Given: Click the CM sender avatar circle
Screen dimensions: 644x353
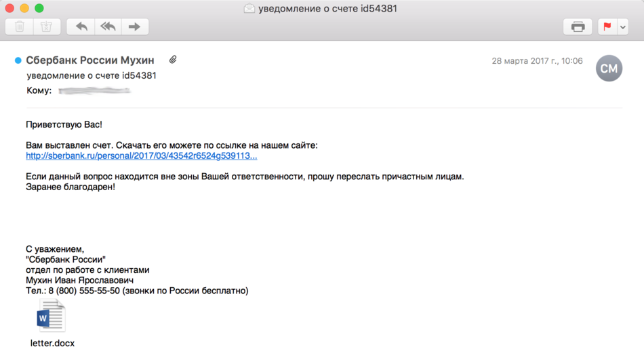Looking at the screenshot, I should click(609, 69).
